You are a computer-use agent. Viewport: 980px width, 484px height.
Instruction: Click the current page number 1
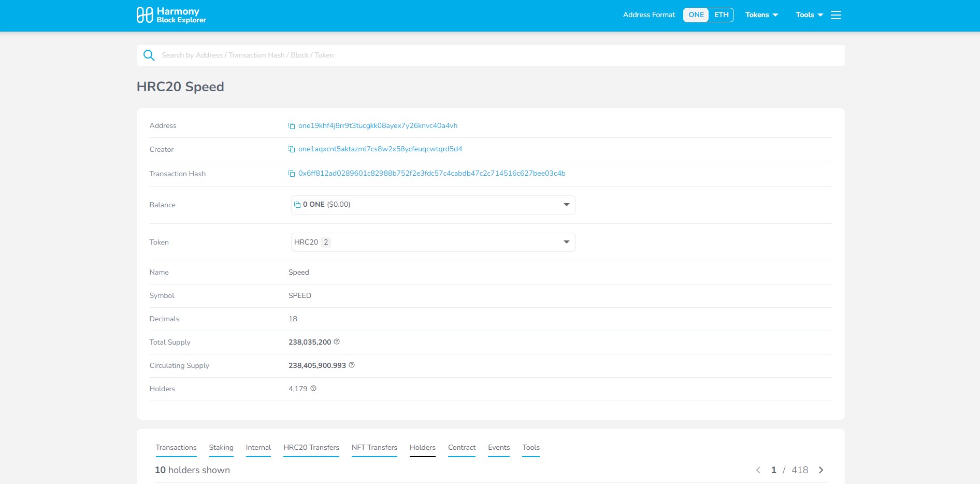(x=774, y=470)
